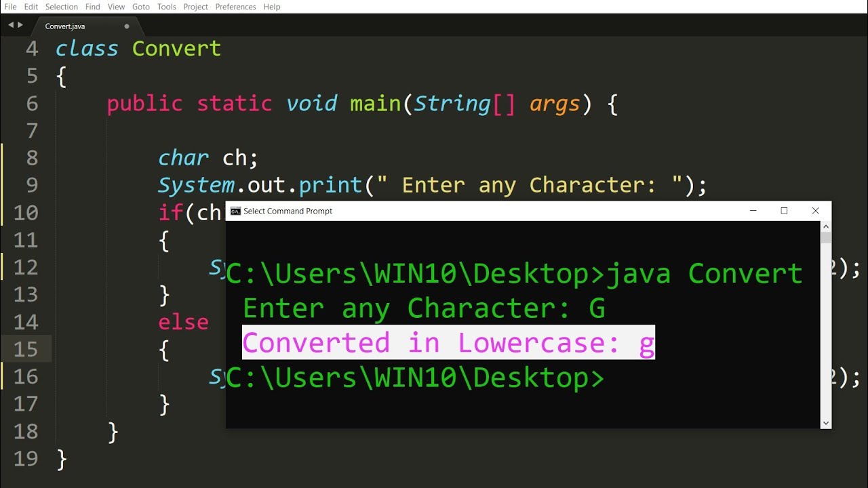This screenshot has width=868, height=488.
Task: Click the last C:\Users\WIN10\Desktop> prompt line
Action: pyautogui.click(x=415, y=378)
